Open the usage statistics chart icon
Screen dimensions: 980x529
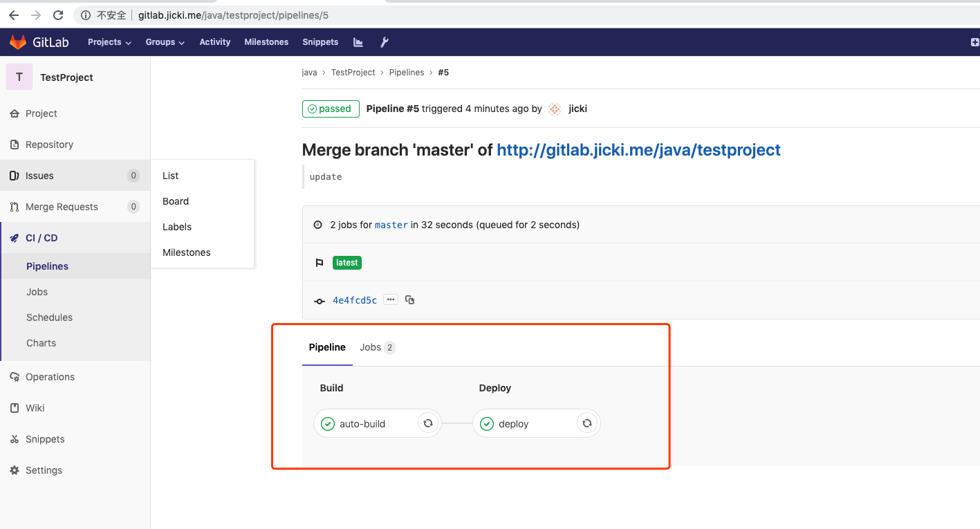pos(358,41)
